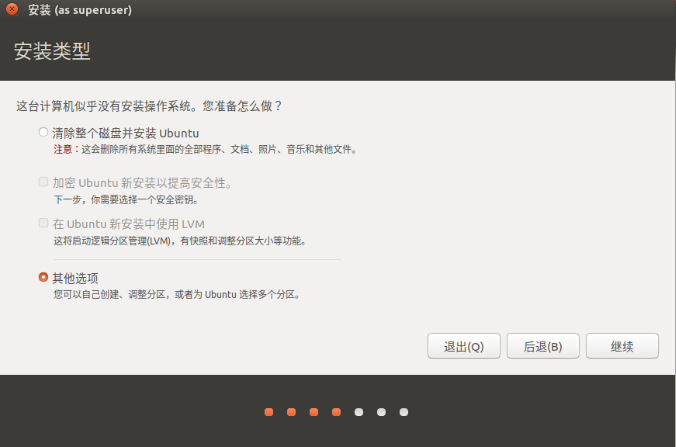Click the window title 安装 (as superuser)
Viewport: 676px width, 447px height.
(x=80, y=9)
